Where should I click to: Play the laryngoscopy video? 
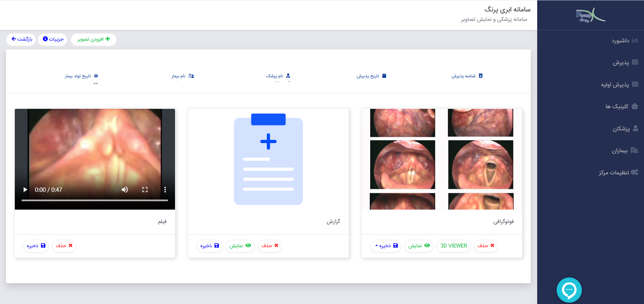coord(25,189)
